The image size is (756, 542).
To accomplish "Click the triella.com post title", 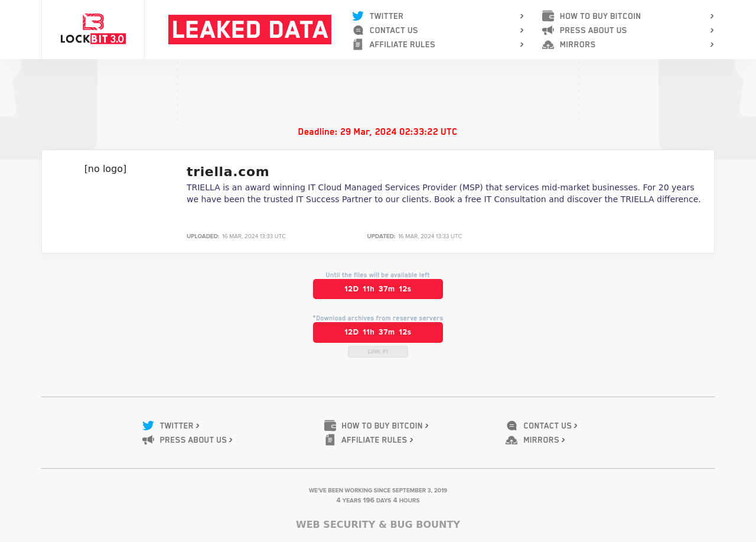I will tap(228, 171).
